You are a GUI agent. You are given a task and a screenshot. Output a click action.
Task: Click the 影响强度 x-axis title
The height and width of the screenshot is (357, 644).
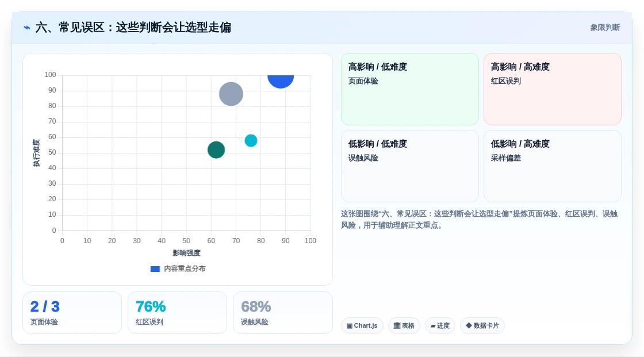[186, 253]
